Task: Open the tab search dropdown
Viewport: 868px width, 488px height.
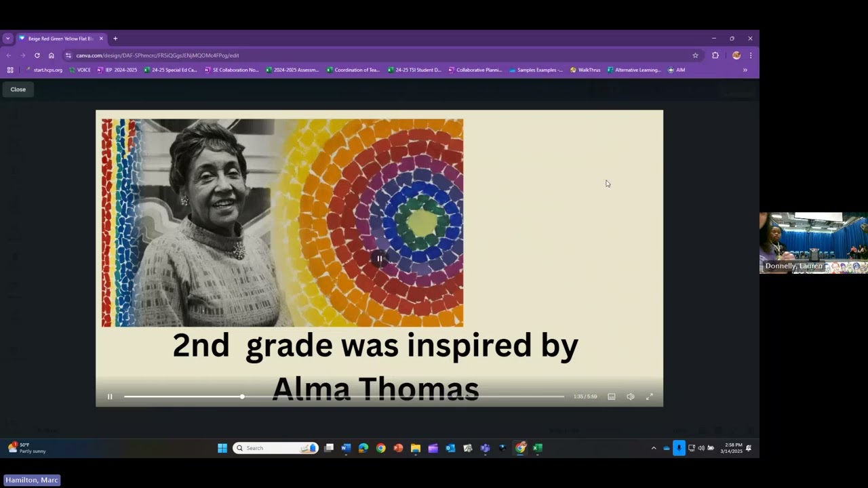Action: coord(7,39)
